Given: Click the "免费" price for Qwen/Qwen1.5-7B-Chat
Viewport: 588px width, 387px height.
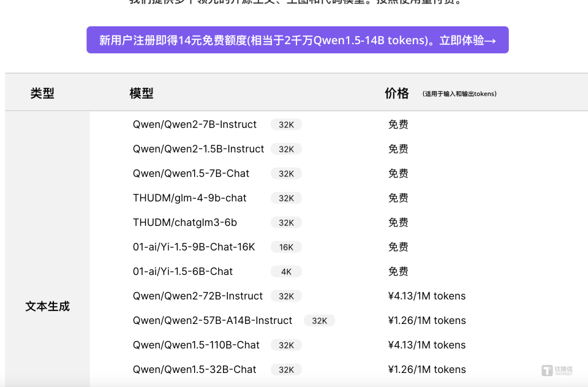Looking at the screenshot, I should pyautogui.click(x=398, y=173).
